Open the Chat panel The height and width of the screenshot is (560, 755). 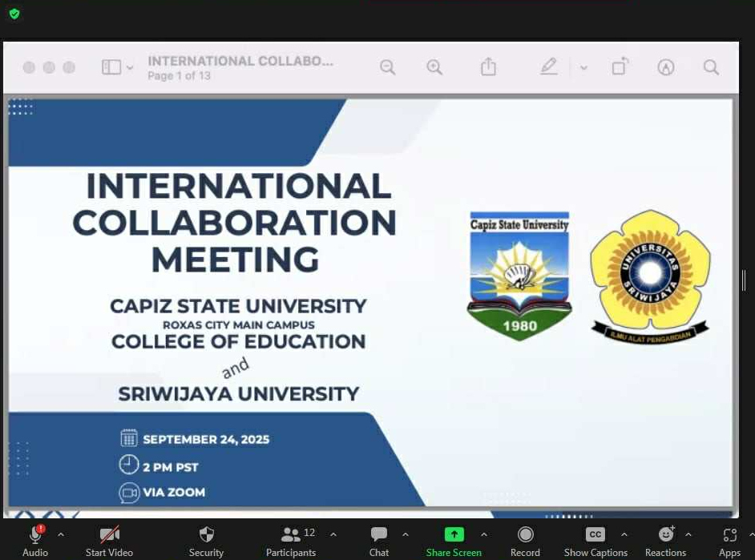(x=379, y=535)
